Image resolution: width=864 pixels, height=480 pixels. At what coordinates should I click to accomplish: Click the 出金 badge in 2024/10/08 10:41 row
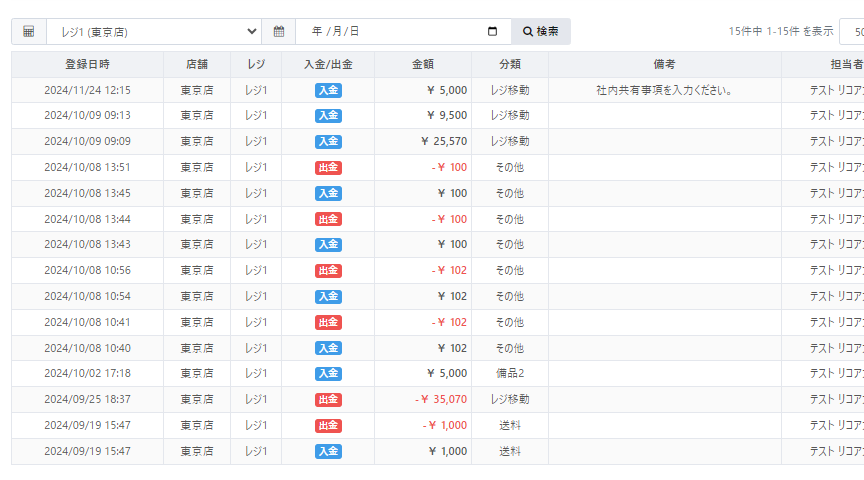[x=328, y=322]
